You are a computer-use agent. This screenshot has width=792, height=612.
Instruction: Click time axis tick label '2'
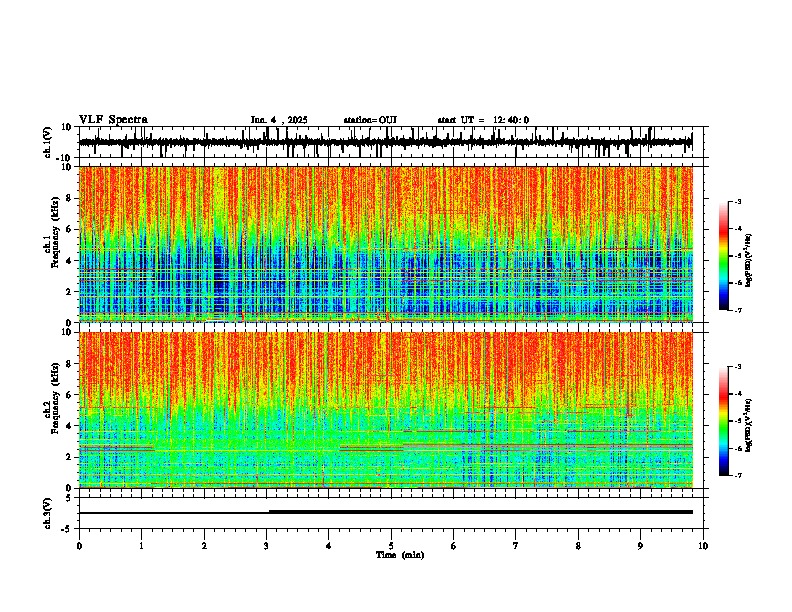tap(204, 546)
